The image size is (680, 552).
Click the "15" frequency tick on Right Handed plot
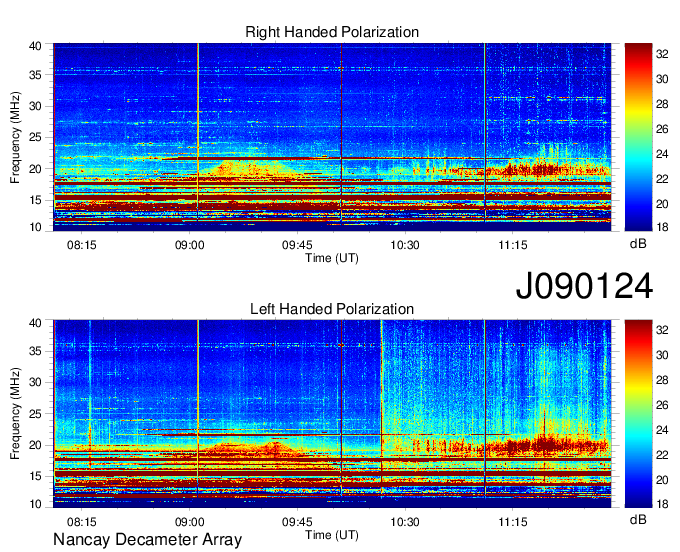coord(35,200)
